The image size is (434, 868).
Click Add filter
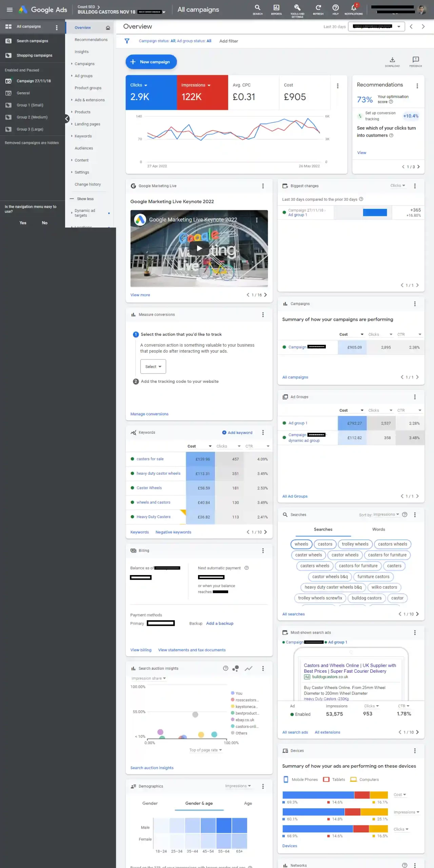click(229, 41)
